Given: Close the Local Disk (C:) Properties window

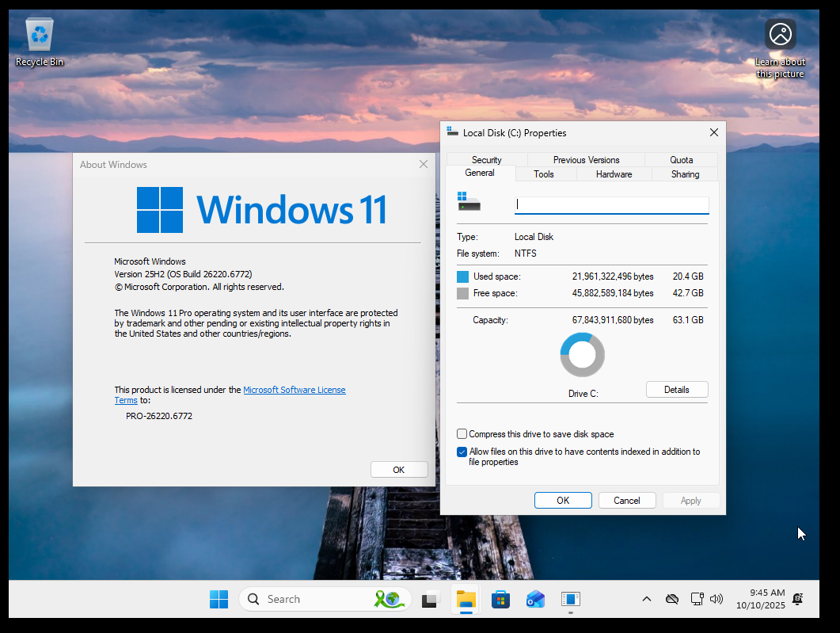Looking at the screenshot, I should click(713, 132).
